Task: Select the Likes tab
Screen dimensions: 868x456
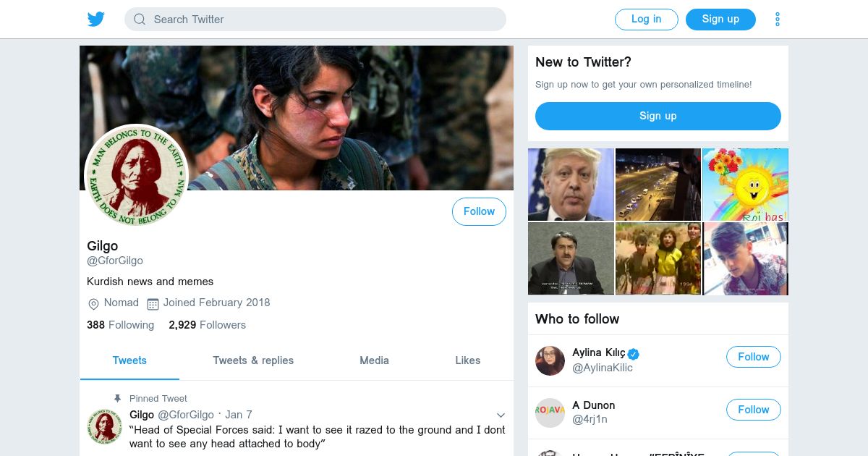Action: (x=467, y=360)
